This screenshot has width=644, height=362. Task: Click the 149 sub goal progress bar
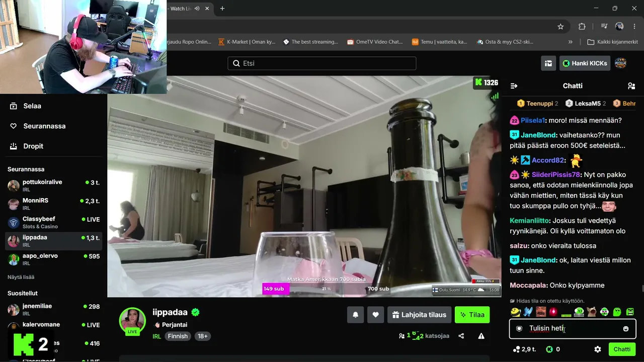coord(276,289)
